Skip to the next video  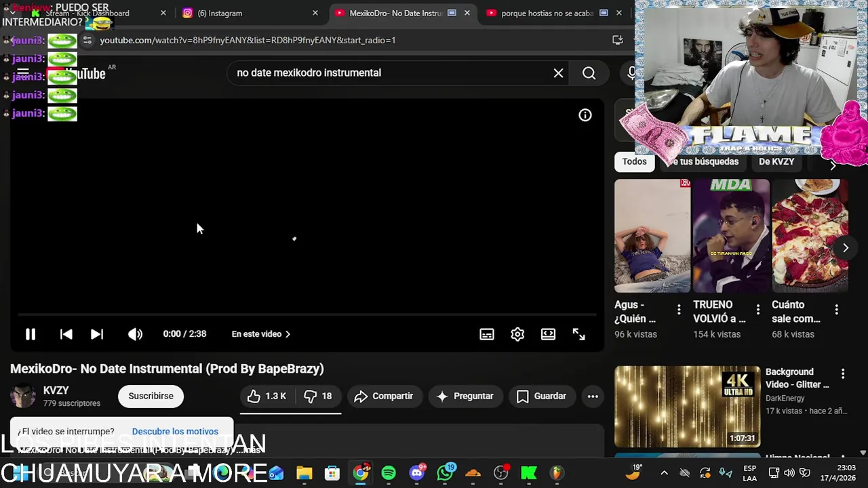pos(97,334)
